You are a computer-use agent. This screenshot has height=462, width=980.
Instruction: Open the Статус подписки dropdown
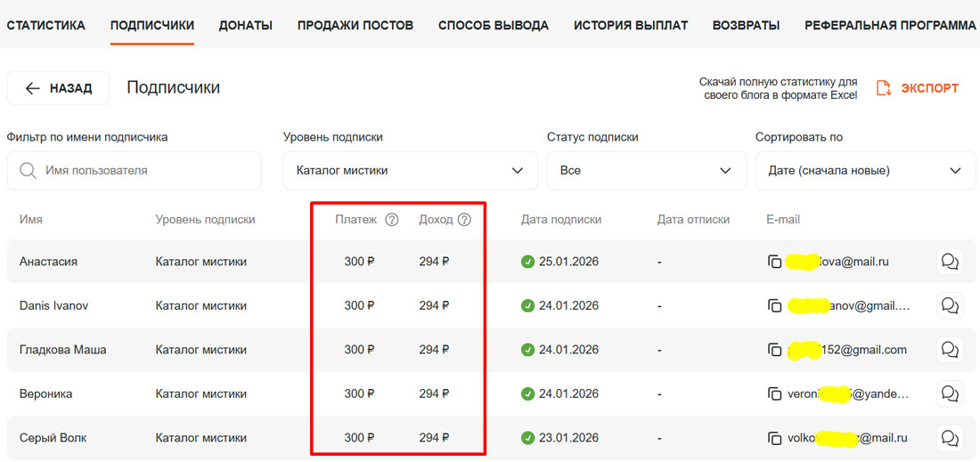click(x=646, y=170)
